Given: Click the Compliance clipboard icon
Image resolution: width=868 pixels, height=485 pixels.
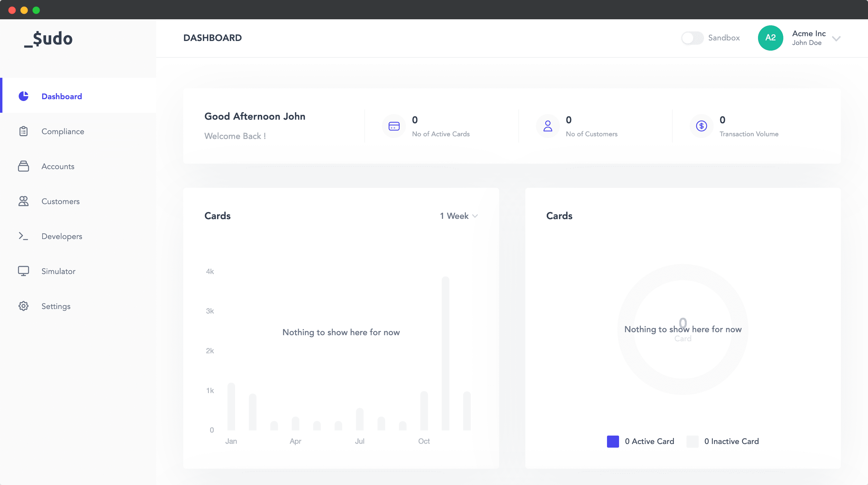Looking at the screenshot, I should (23, 131).
